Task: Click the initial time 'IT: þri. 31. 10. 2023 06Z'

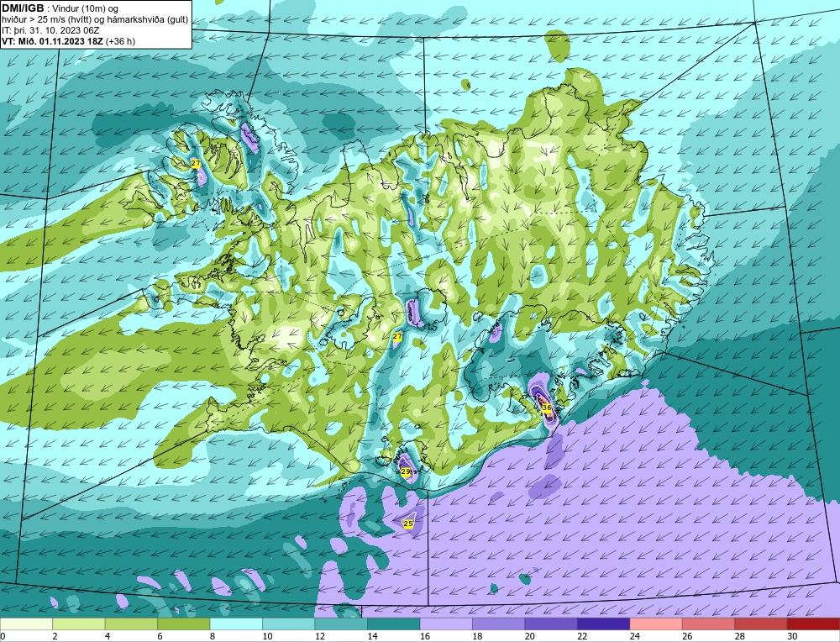Action: 50,30
